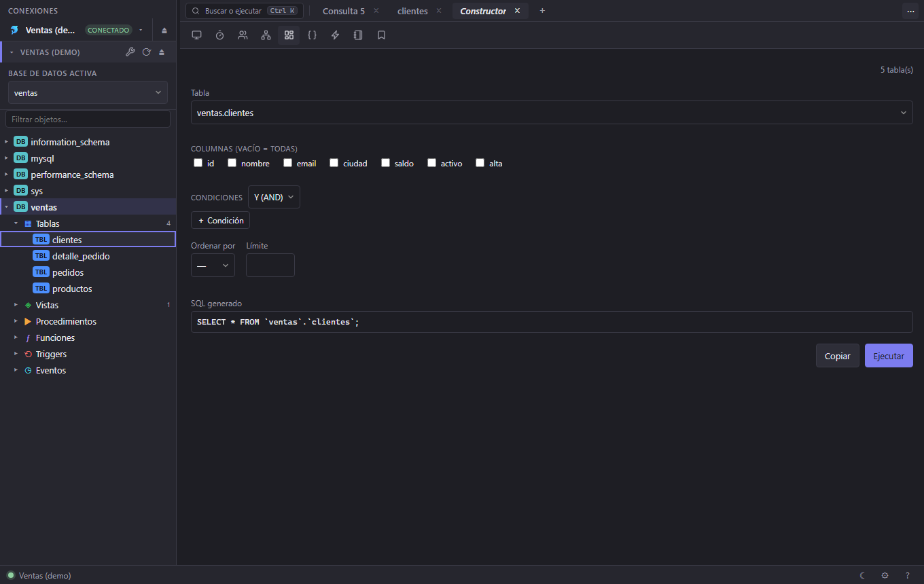Open the active database ventas dropdown
The width and height of the screenshot is (924, 584).
pyautogui.click(x=88, y=92)
